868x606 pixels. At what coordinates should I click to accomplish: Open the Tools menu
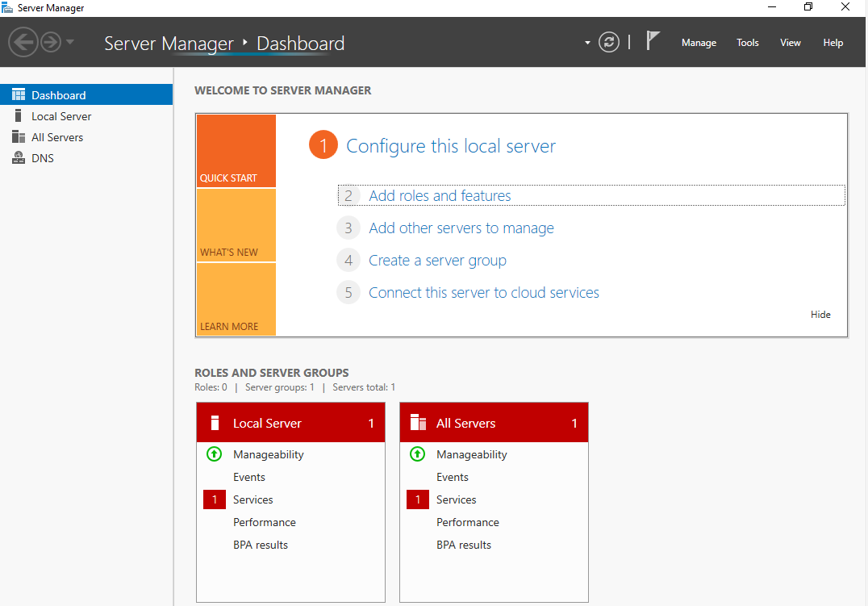[747, 43]
